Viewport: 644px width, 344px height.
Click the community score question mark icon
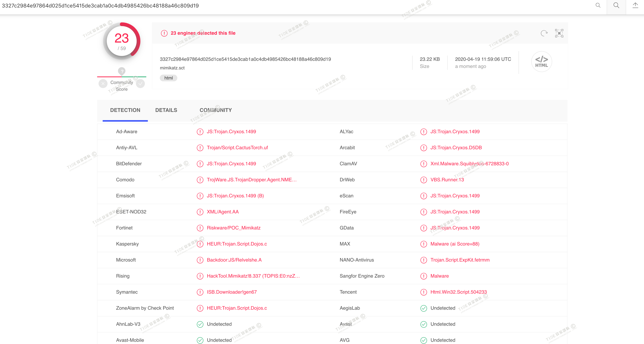click(122, 71)
